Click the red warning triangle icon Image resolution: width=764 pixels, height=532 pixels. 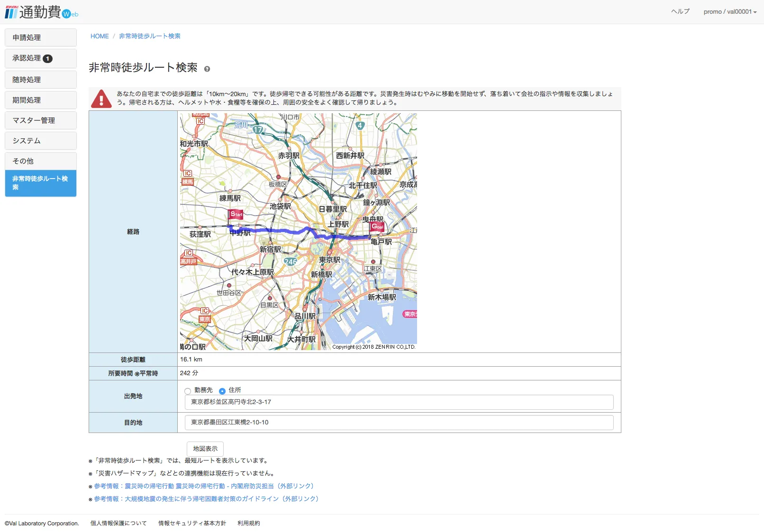[101, 99]
